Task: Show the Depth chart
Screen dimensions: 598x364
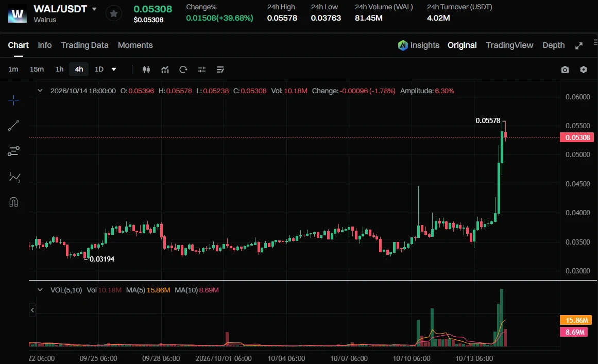Action: tap(553, 45)
